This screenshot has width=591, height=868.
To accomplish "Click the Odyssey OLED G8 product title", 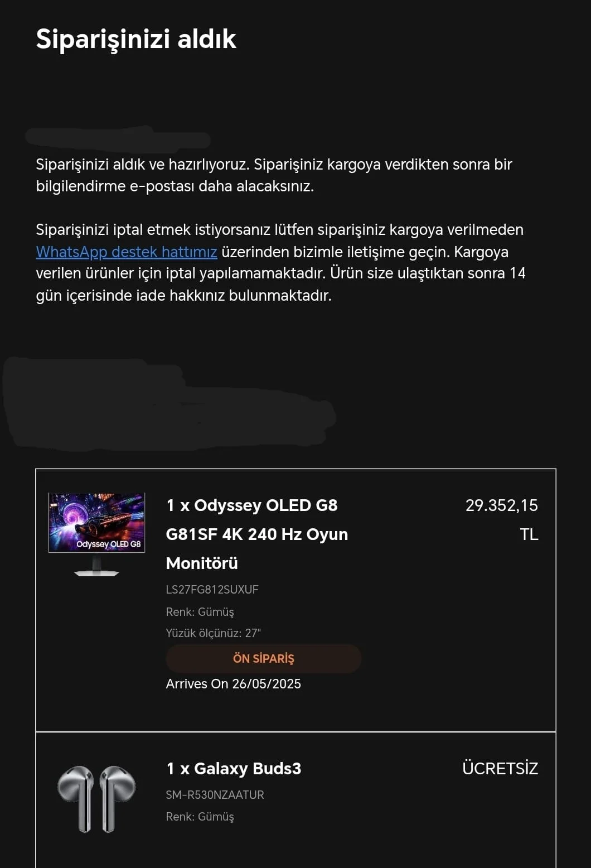I will [257, 534].
